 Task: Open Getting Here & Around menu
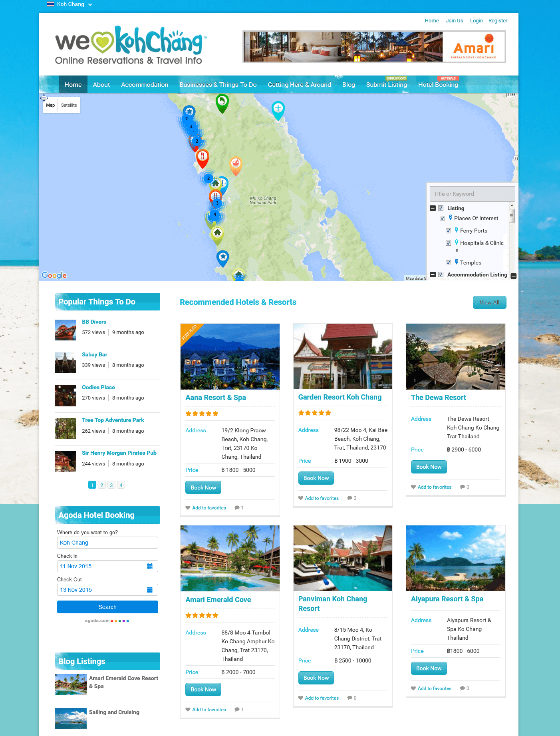[300, 85]
